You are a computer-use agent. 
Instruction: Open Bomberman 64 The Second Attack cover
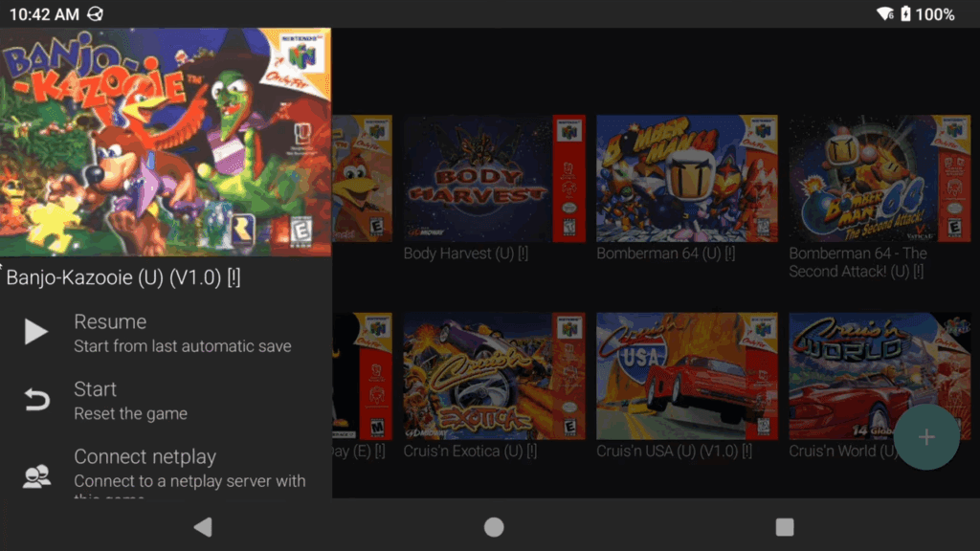point(880,178)
